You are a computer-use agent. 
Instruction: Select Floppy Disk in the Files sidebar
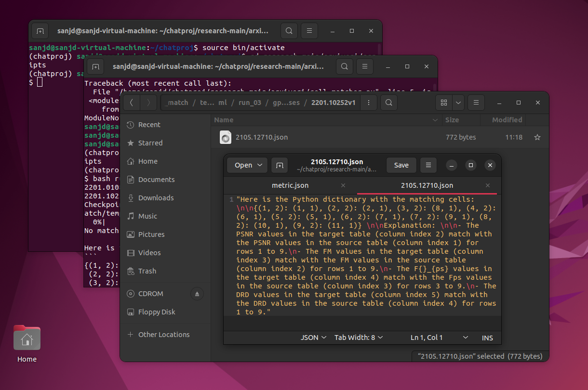[x=165, y=312]
